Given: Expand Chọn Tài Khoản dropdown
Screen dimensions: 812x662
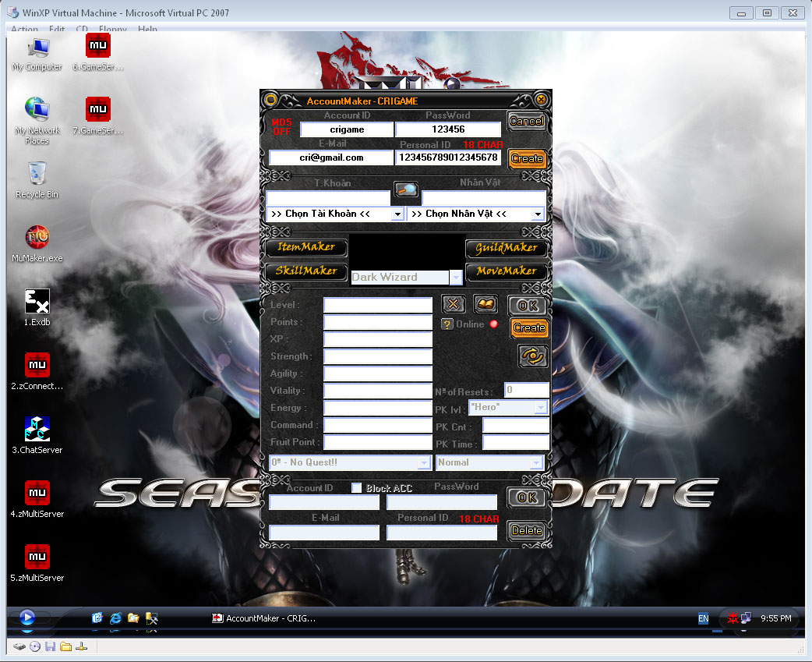Looking at the screenshot, I should (x=397, y=214).
